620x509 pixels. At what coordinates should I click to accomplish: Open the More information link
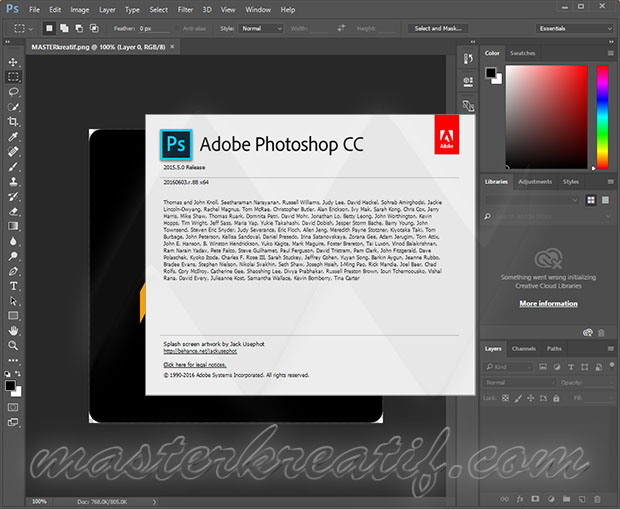point(548,303)
